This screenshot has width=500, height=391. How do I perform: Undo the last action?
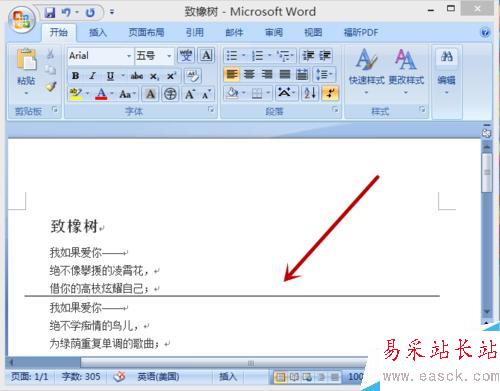66,13
